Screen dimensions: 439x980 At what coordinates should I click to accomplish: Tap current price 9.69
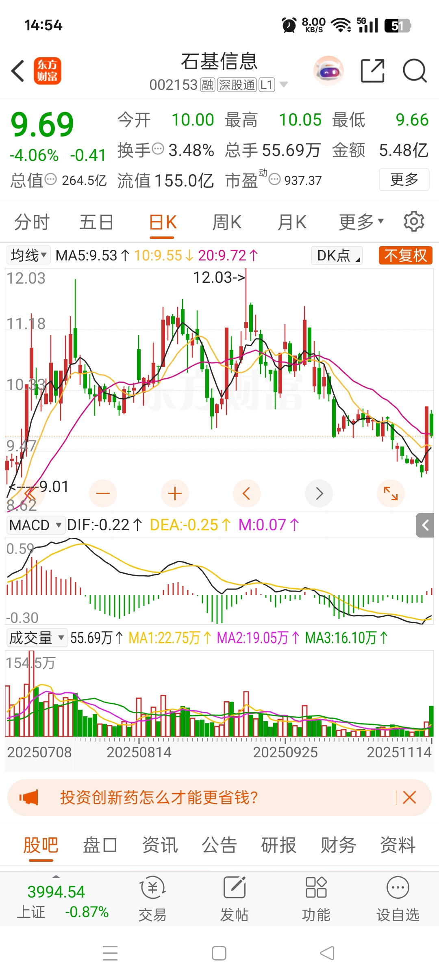coord(42,124)
